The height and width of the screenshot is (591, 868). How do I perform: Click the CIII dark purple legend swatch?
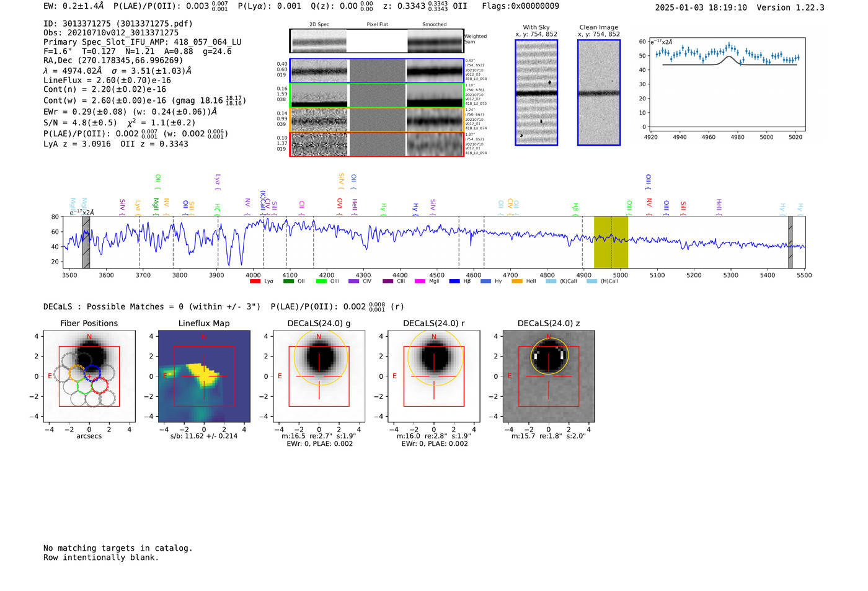click(x=388, y=282)
